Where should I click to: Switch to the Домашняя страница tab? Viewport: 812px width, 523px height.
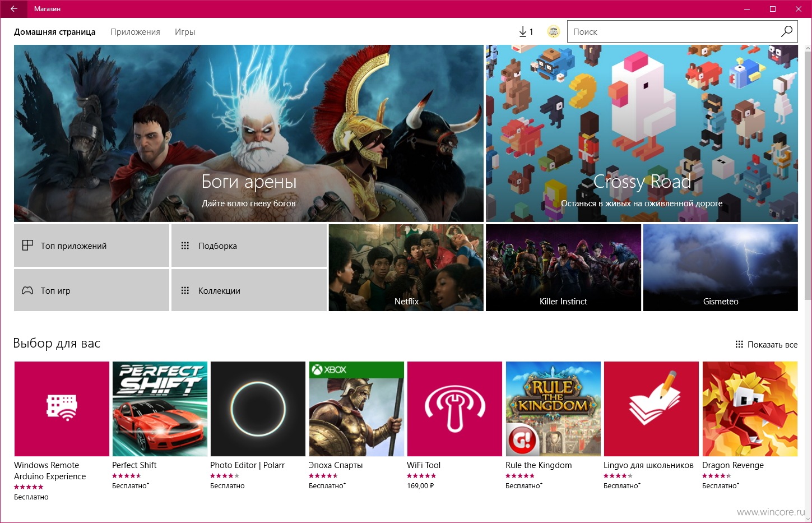pos(55,32)
